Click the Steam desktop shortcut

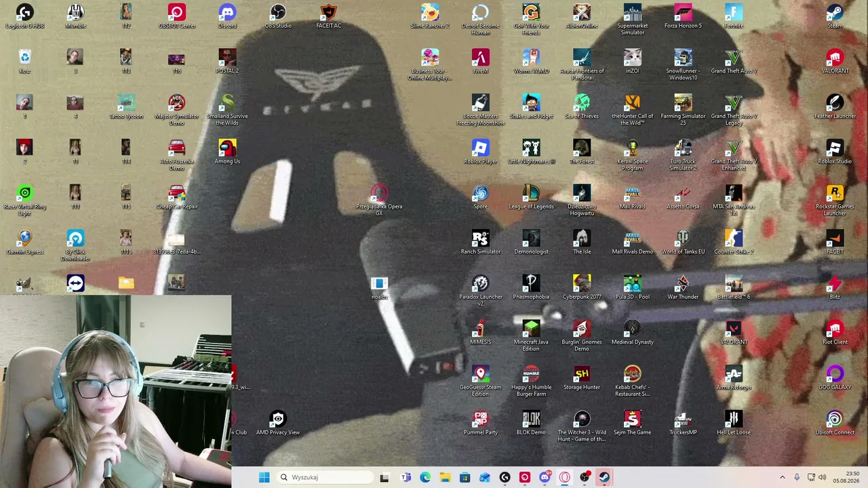click(x=835, y=16)
